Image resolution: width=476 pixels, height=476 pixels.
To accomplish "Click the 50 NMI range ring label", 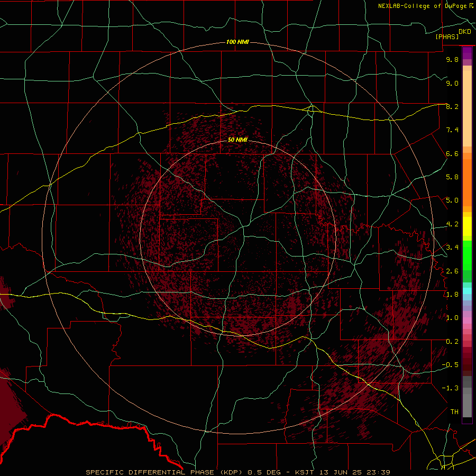I will (237, 140).
